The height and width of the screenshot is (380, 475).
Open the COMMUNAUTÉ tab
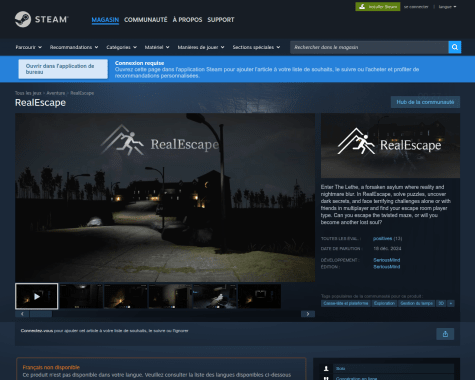pyautogui.click(x=146, y=20)
